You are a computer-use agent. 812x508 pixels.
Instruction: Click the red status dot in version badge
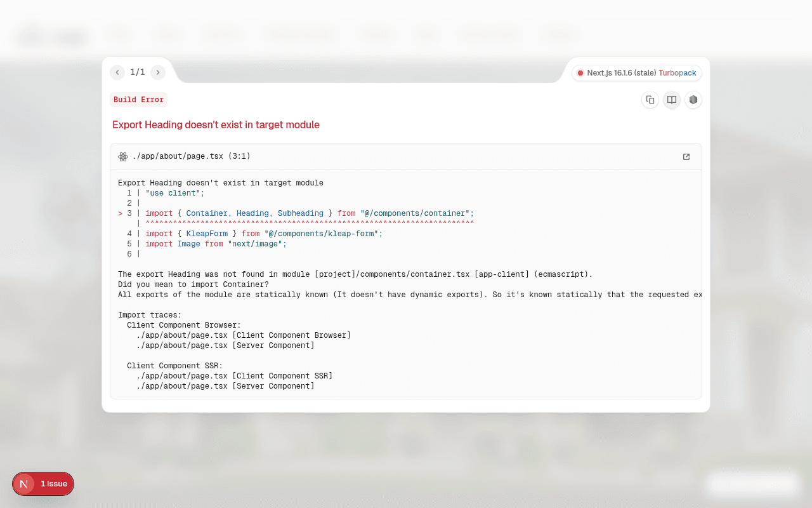pyautogui.click(x=580, y=73)
